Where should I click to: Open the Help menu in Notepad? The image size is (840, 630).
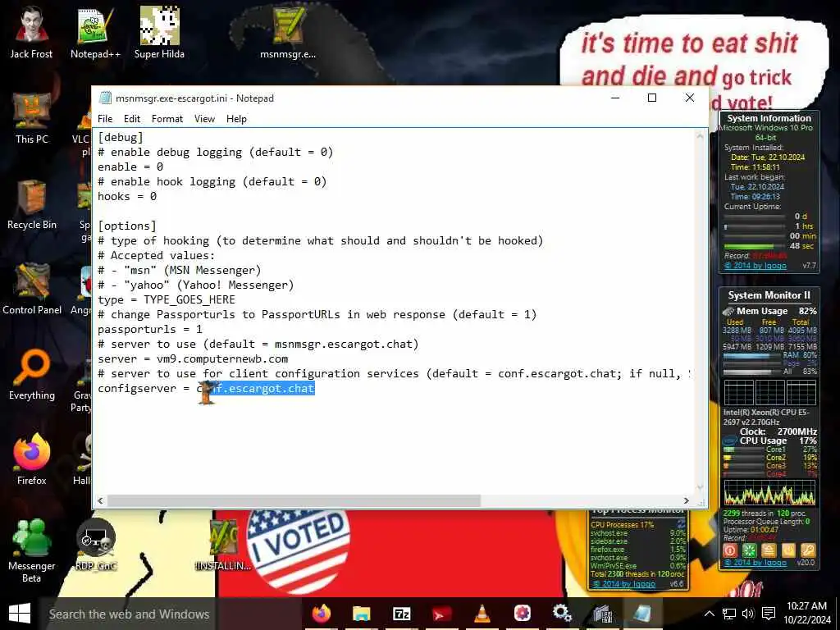(x=236, y=119)
